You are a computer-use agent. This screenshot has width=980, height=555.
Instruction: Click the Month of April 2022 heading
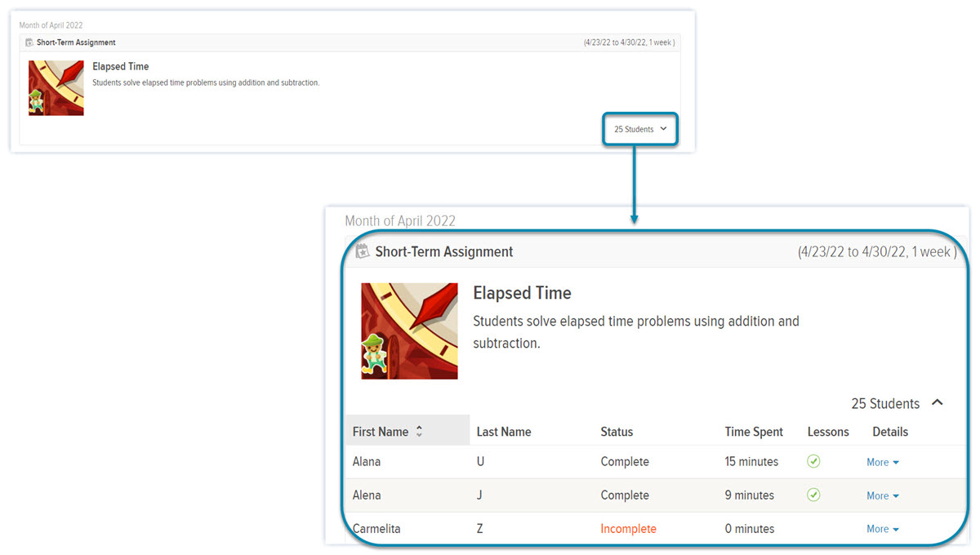coord(399,220)
